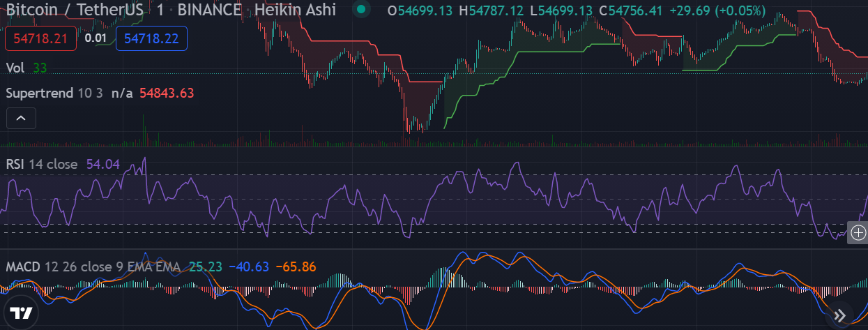Click the volume value 33
This screenshot has width=868, height=330.
click(x=40, y=68)
